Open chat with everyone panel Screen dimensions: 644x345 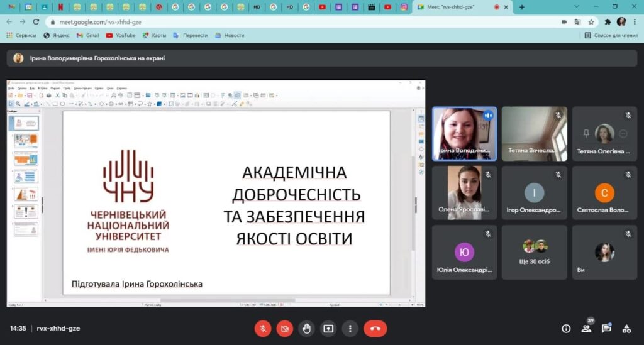(606, 329)
